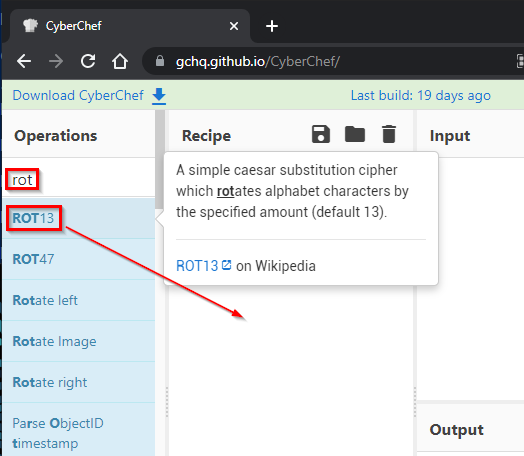Image resolution: width=524 pixels, height=456 pixels.
Task: Open the Load recipe folder icon
Action: click(x=355, y=134)
